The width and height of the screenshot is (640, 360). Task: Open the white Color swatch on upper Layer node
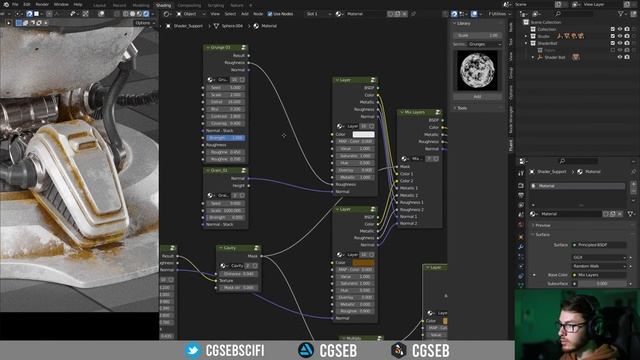(x=363, y=134)
